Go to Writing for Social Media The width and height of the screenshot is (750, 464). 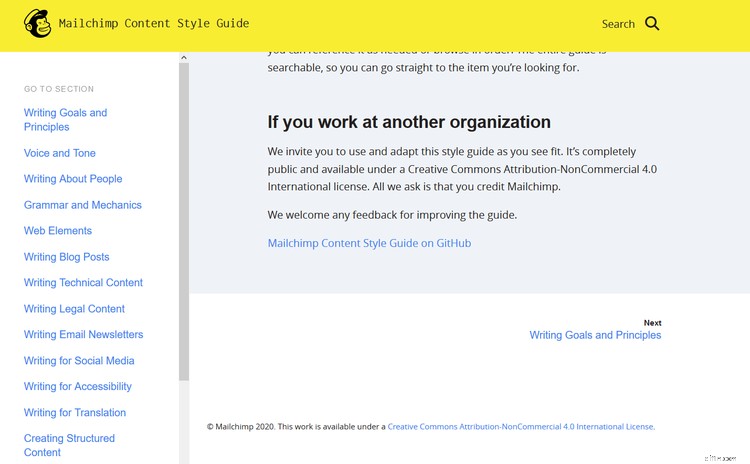pyautogui.click(x=79, y=361)
